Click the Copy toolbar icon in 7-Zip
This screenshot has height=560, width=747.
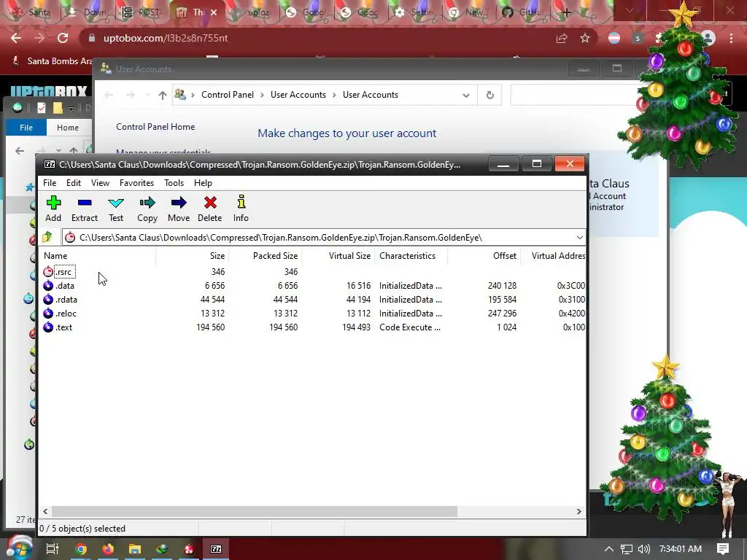click(x=147, y=209)
